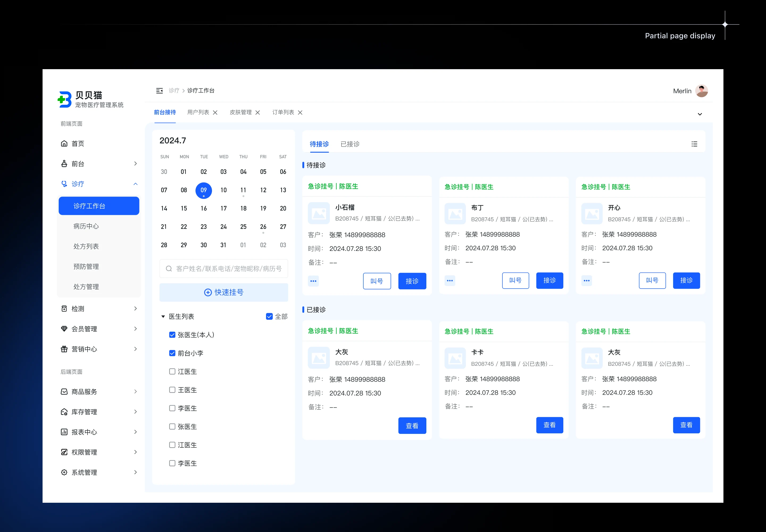
Task: Close the 订单列表 tab
Action: pyautogui.click(x=300, y=113)
